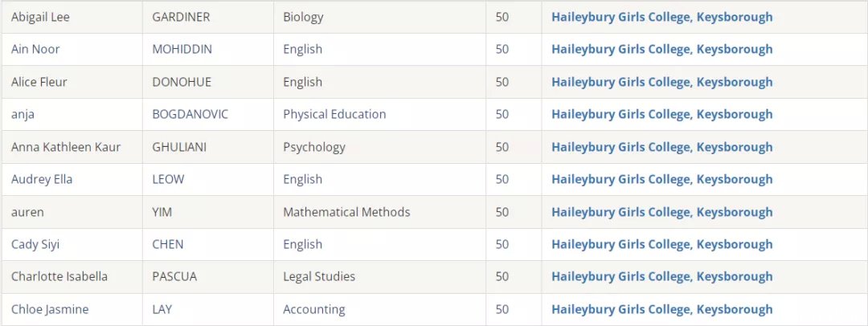The width and height of the screenshot is (868, 326).
Task: Click the Physical Education subject cell
Action: 379,115
